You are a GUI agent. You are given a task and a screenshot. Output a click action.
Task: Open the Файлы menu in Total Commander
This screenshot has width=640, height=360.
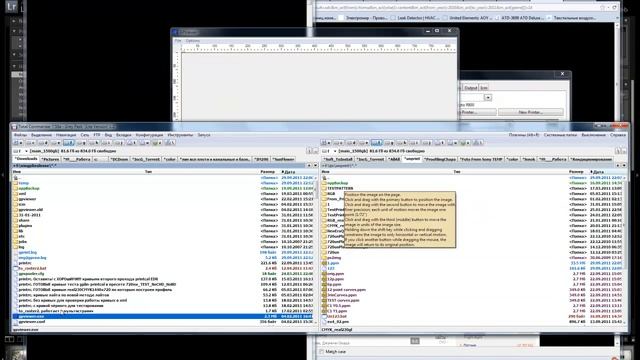pyautogui.click(x=20, y=135)
